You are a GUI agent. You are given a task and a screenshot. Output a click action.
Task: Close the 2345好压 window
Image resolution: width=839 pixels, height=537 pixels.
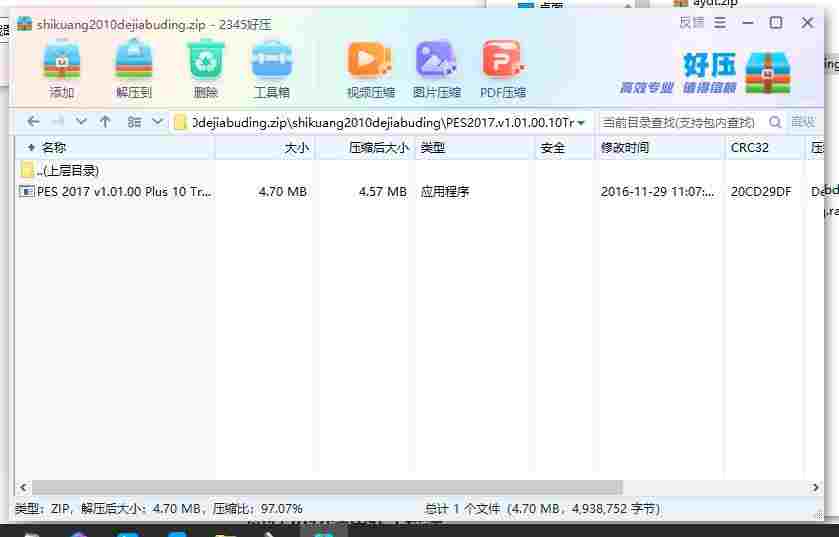click(807, 23)
